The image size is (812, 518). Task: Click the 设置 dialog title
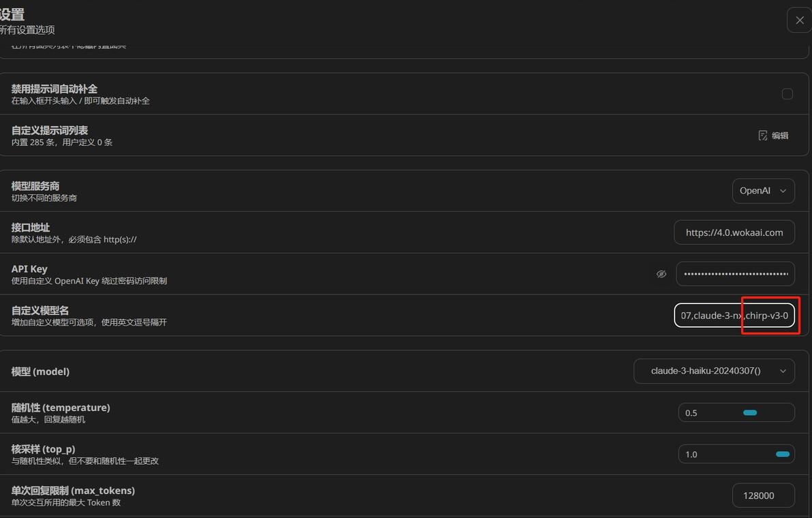(12, 14)
